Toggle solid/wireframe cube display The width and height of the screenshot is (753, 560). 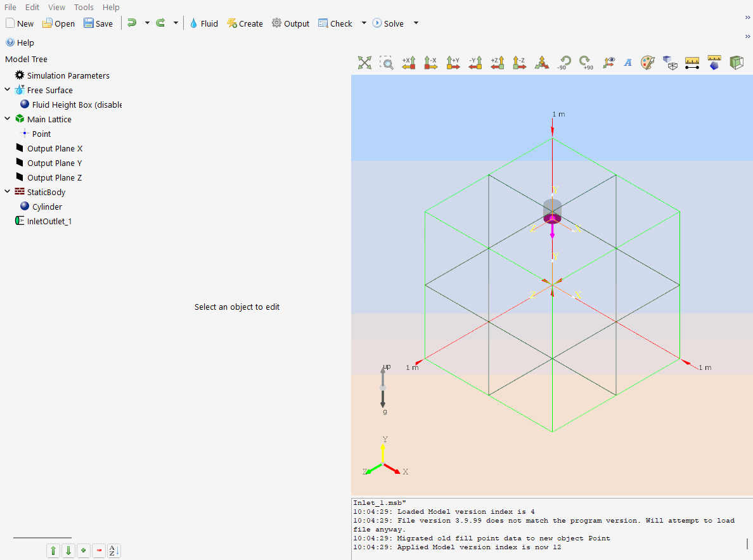(670, 62)
